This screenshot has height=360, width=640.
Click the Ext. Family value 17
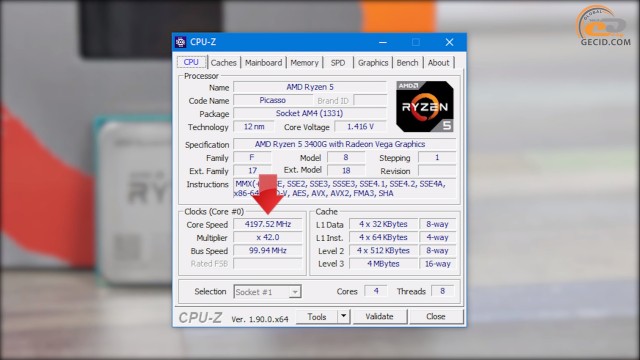252,170
